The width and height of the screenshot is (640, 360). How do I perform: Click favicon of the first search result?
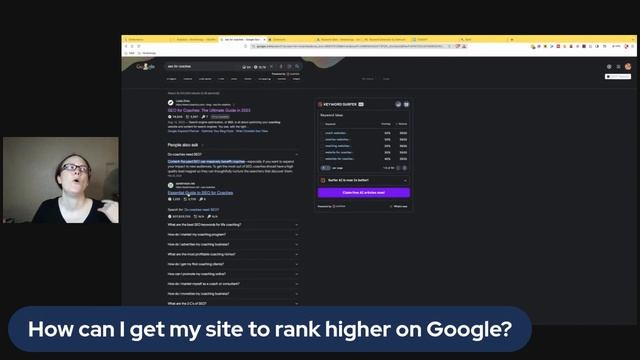click(171, 103)
